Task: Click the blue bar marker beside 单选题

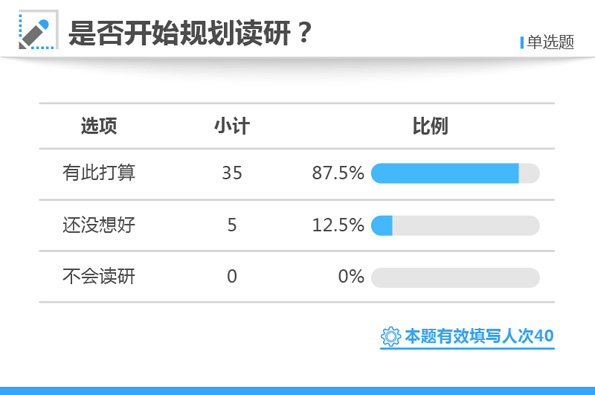Action: 522,42
